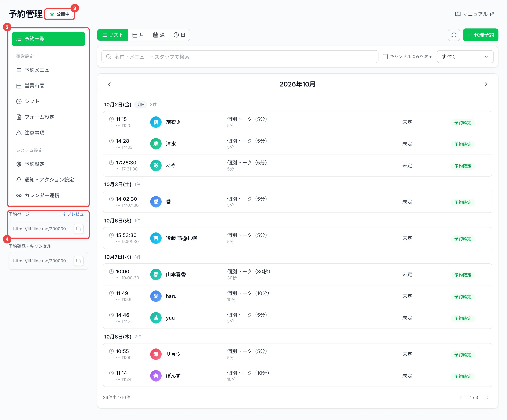Enable キャンセル済みを表示 checkbox

tap(385, 56)
